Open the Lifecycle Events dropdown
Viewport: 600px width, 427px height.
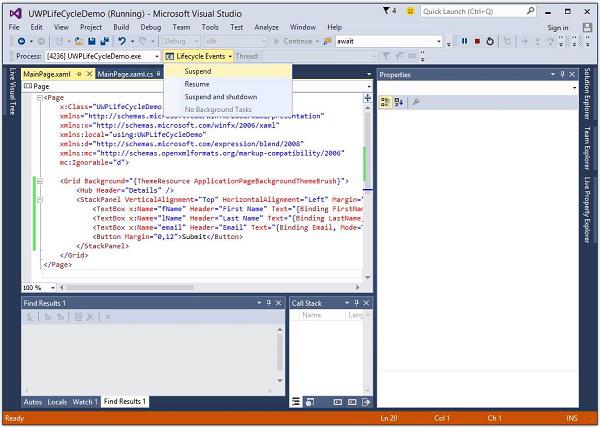click(x=199, y=56)
